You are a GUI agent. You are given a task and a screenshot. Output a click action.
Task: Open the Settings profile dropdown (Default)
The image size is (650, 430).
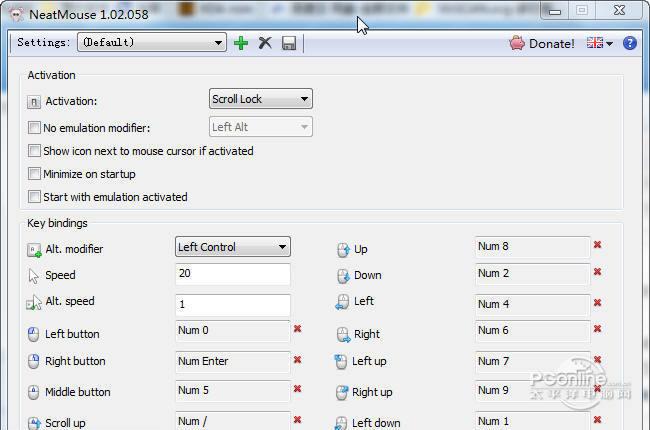click(x=152, y=42)
